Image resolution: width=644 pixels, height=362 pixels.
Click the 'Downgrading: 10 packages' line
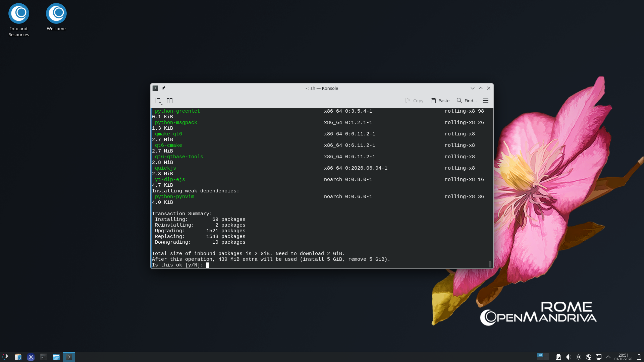coord(200,242)
